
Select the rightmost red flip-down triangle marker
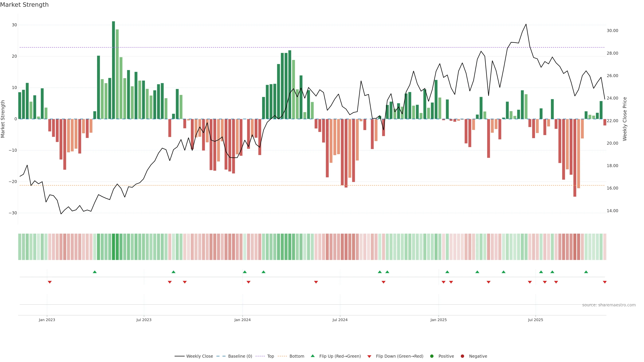click(604, 282)
